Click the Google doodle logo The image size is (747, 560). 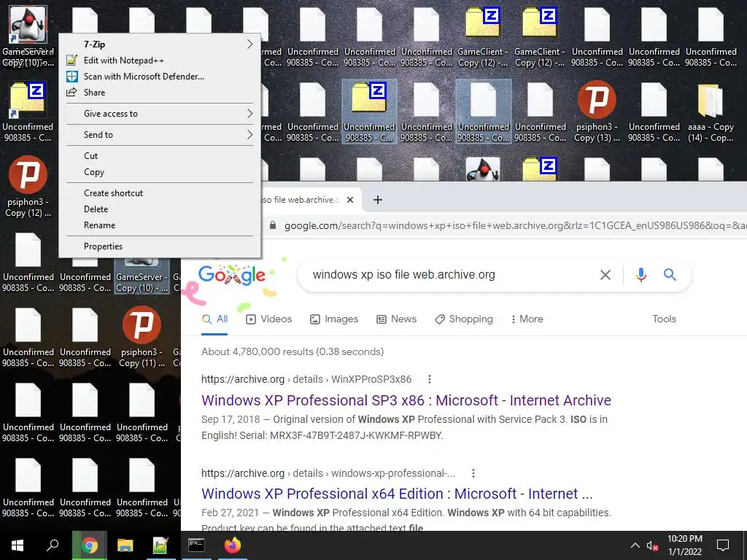[231, 275]
